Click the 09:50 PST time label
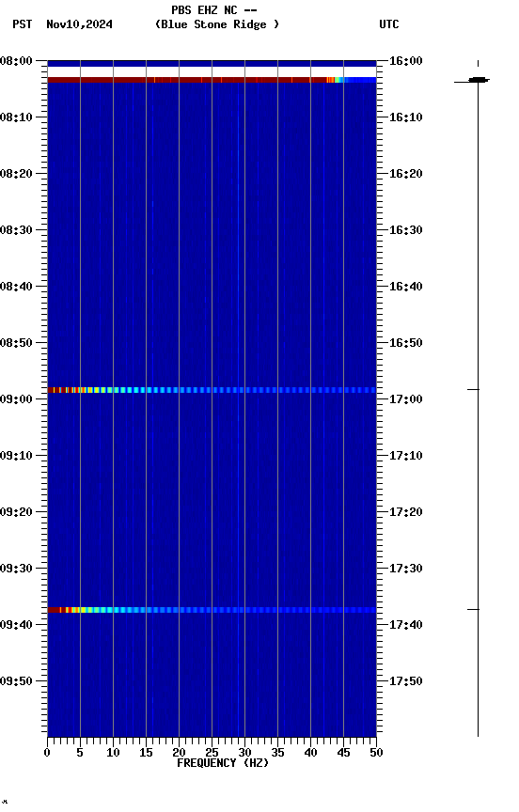 point(16,681)
